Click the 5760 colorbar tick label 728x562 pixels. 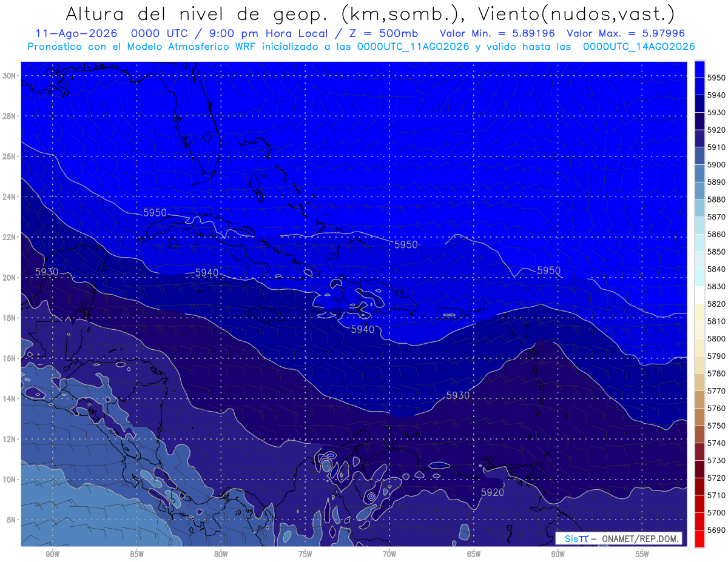(716, 408)
